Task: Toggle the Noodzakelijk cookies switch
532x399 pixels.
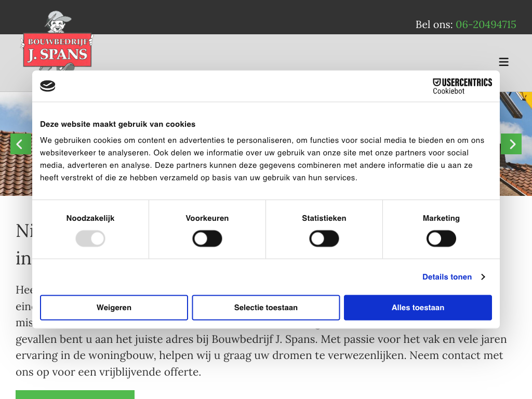Action: [x=90, y=239]
